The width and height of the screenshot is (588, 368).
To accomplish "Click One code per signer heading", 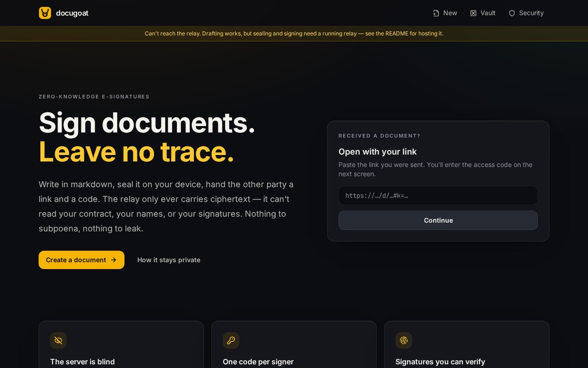I will coord(258,362).
